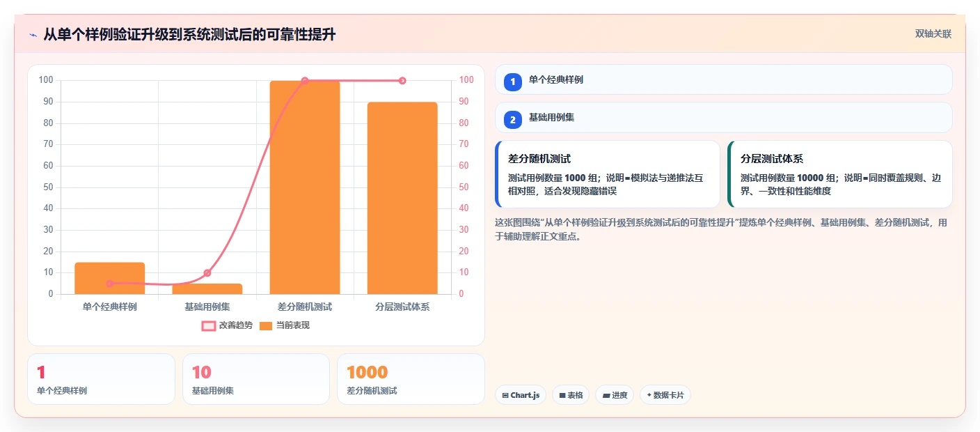
Task: Select the 基础用例集 list row
Action: coord(723,118)
